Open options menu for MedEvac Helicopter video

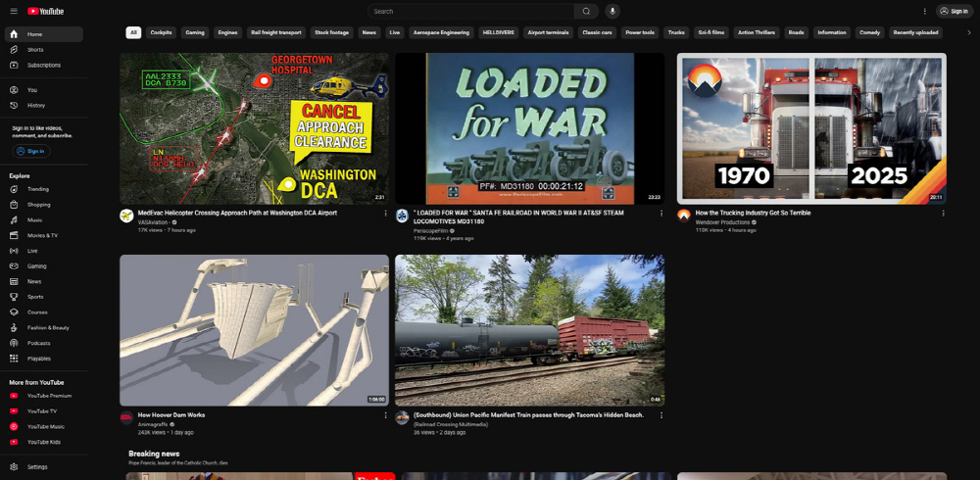[x=385, y=213]
